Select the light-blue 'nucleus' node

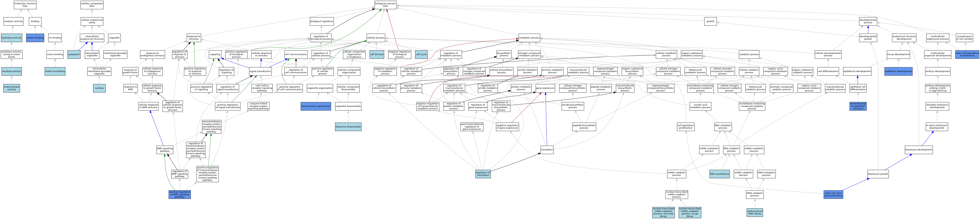click(x=99, y=88)
